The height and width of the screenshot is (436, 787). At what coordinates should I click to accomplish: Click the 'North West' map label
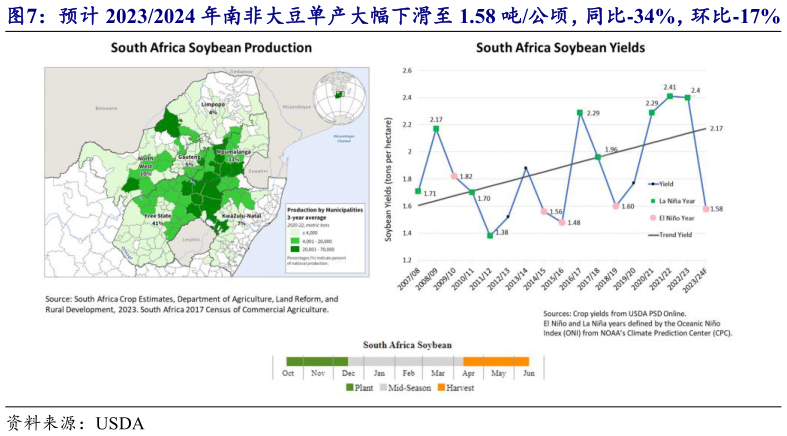(x=145, y=162)
